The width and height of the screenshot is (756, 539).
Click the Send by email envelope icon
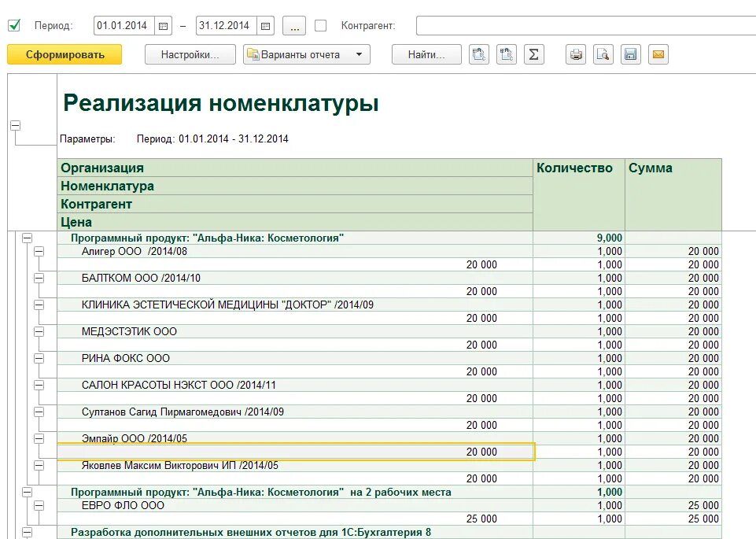pyautogui.click(x=660, y=54)
